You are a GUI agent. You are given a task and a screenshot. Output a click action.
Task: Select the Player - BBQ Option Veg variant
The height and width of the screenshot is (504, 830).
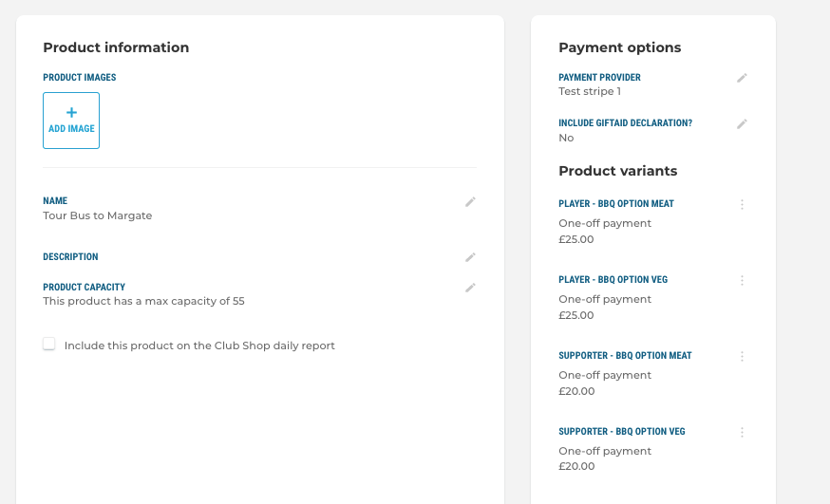[x=613, y=280]
